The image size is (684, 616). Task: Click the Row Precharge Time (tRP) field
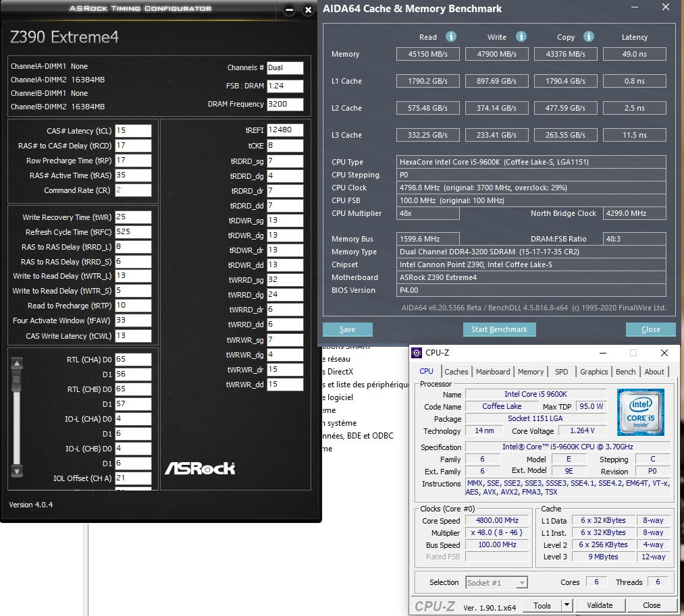(x=133, y=161)
